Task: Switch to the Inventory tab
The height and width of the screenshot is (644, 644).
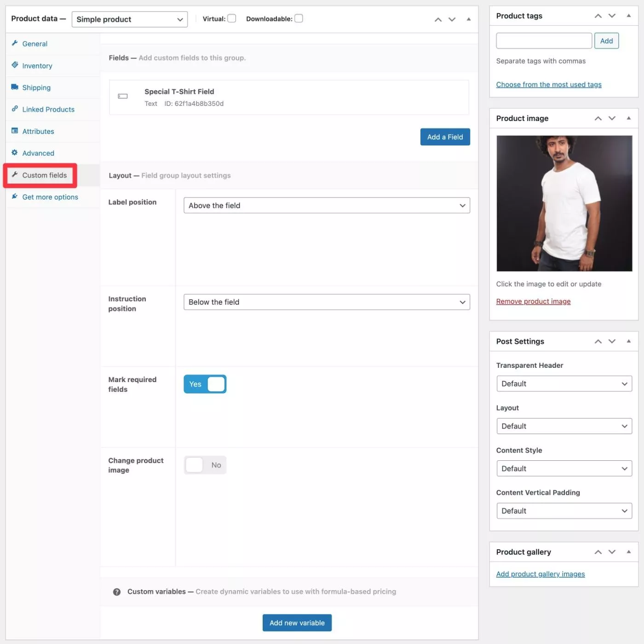Action: (x=52, y=66)
